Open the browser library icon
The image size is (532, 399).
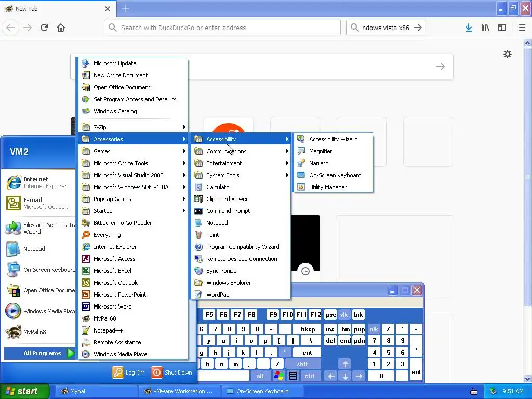(x=485, y=28)
